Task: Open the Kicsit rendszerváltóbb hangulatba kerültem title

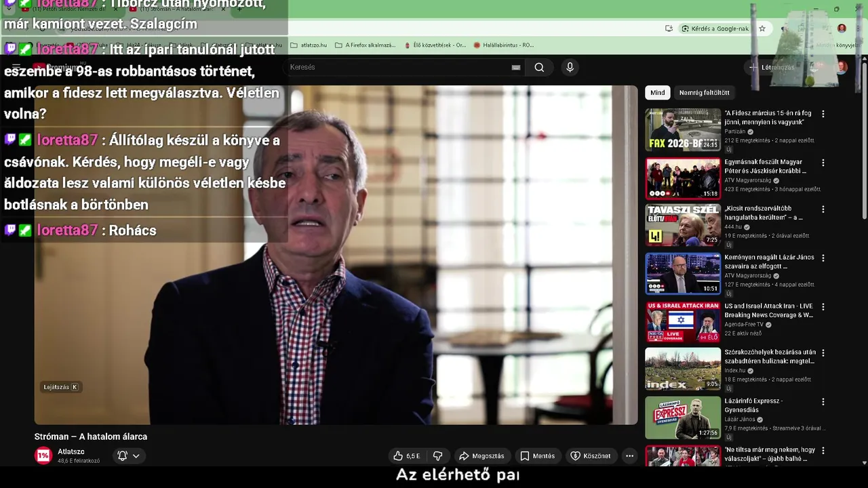Action: [764, 213]
